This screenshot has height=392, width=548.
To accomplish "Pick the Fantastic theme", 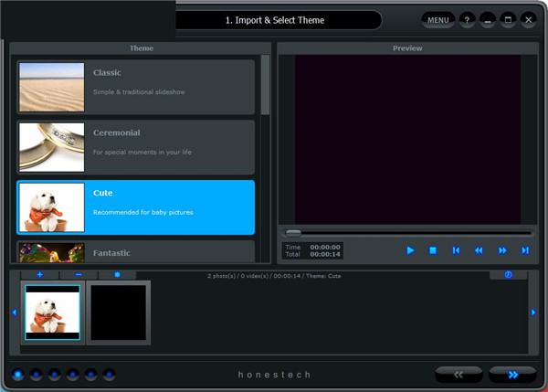I will point(136,252).
